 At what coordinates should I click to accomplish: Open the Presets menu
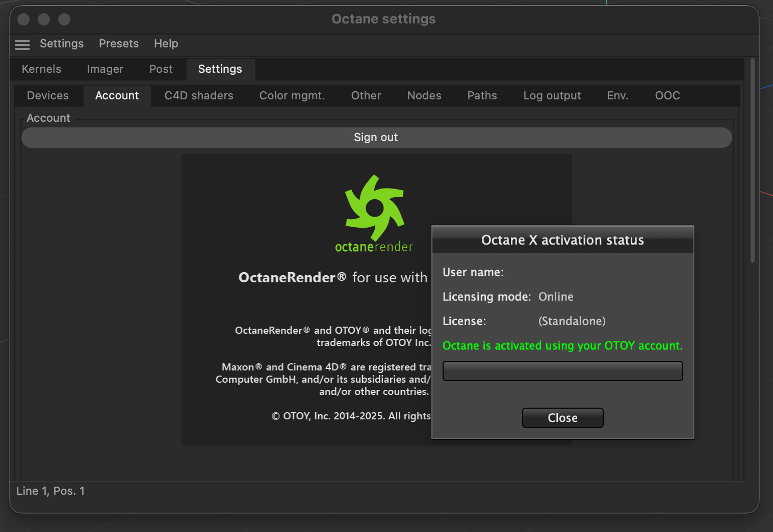[x=119, y=44]
